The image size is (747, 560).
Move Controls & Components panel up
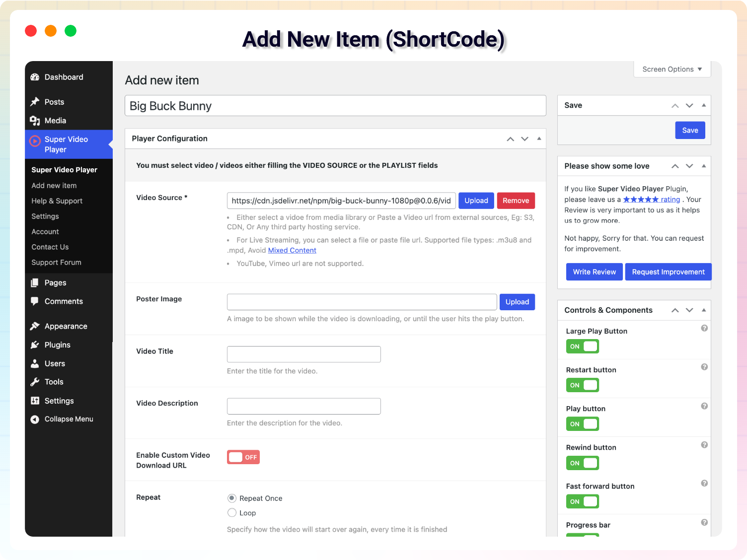pos(675,310)
